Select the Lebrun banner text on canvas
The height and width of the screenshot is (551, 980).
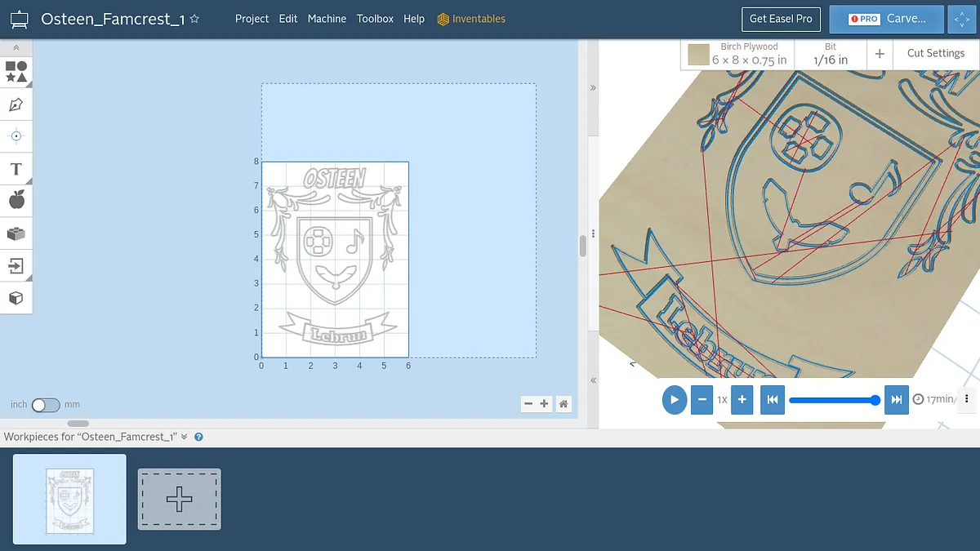click(x=338, y=334)
